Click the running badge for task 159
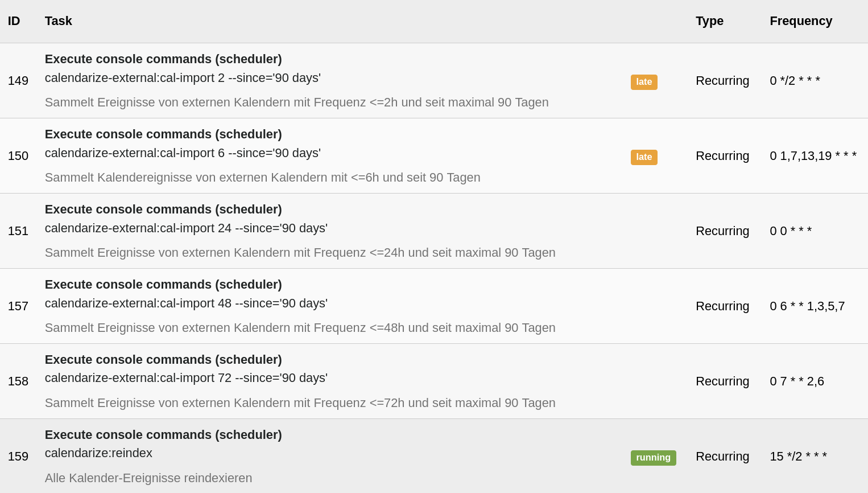868x493 pixels. point(653,458)
